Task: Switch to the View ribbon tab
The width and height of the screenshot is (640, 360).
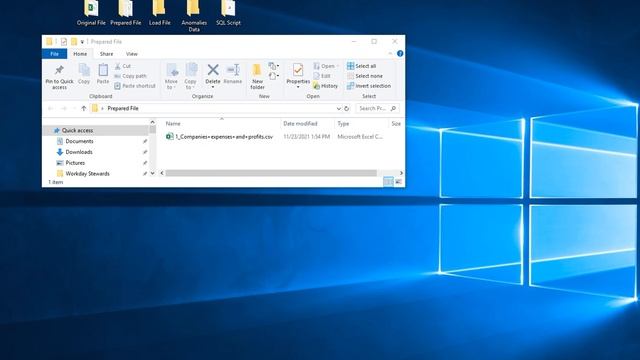Action: coord(131,54)
